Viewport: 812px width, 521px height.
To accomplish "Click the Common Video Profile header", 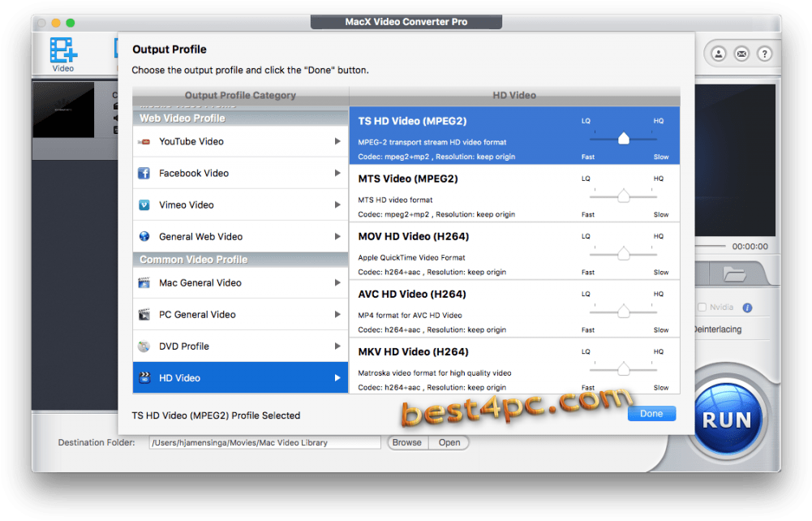I will point(240,260).
